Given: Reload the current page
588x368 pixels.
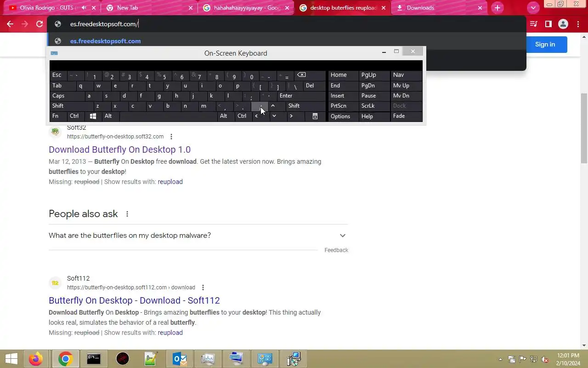Looking at the screenshot, I should click(x=40, y=24).
